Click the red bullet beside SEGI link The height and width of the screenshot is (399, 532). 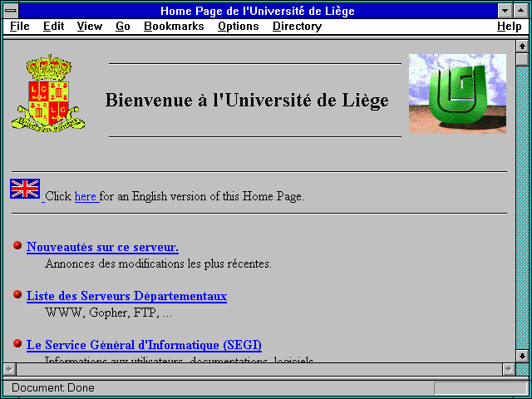coord(17,343)
